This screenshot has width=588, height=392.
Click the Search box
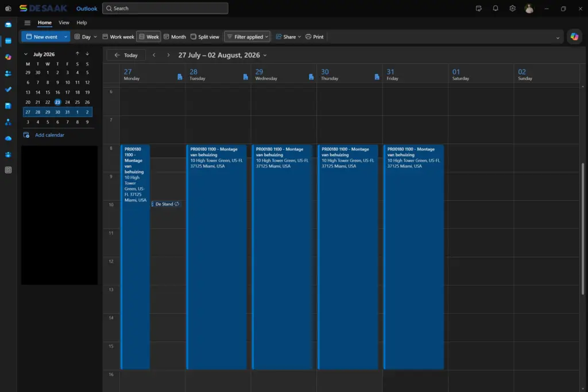[x=165, y=8]
